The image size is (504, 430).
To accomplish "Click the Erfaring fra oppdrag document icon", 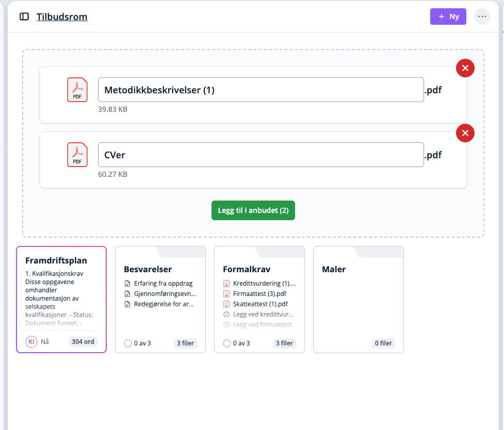I will 127,284.
